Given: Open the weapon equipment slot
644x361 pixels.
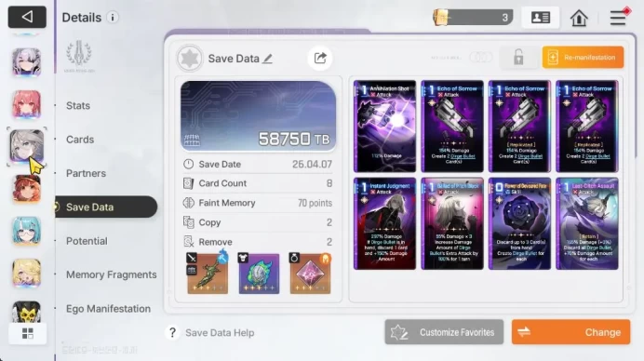Looking at the screenshot, I should tap(208, 274).
